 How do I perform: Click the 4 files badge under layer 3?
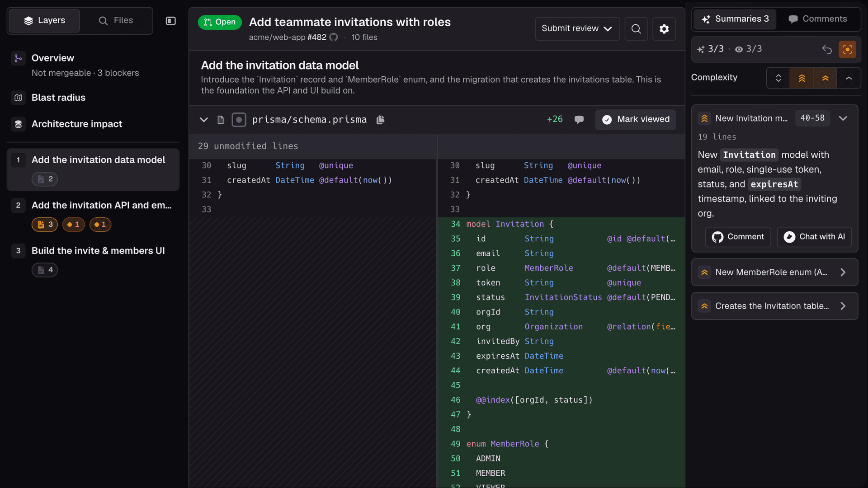(x=45, y=270)
